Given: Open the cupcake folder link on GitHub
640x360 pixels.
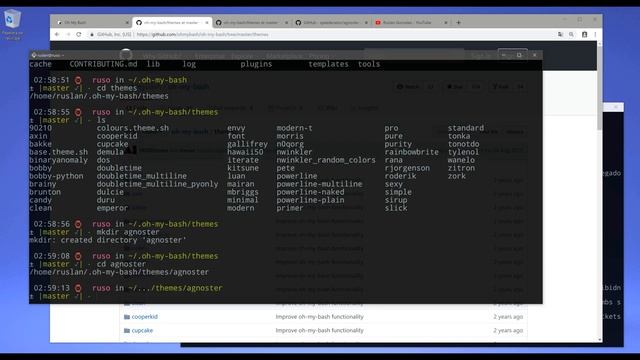Looking at the screenshot, I should tap(142, 331).
